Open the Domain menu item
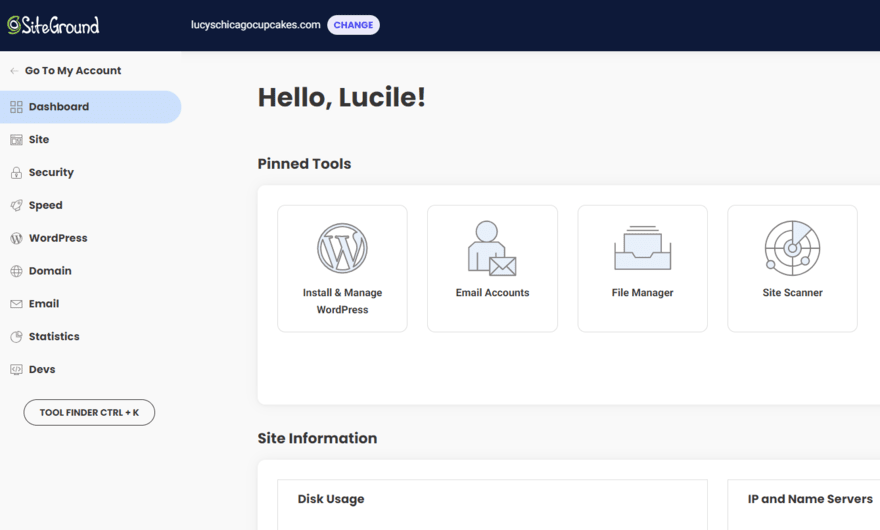880x530 pixels. (50, 271)
